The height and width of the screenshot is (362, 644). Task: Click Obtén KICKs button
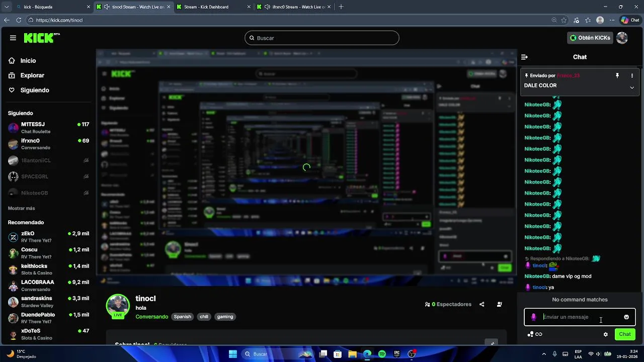click(x=590, y=38)
